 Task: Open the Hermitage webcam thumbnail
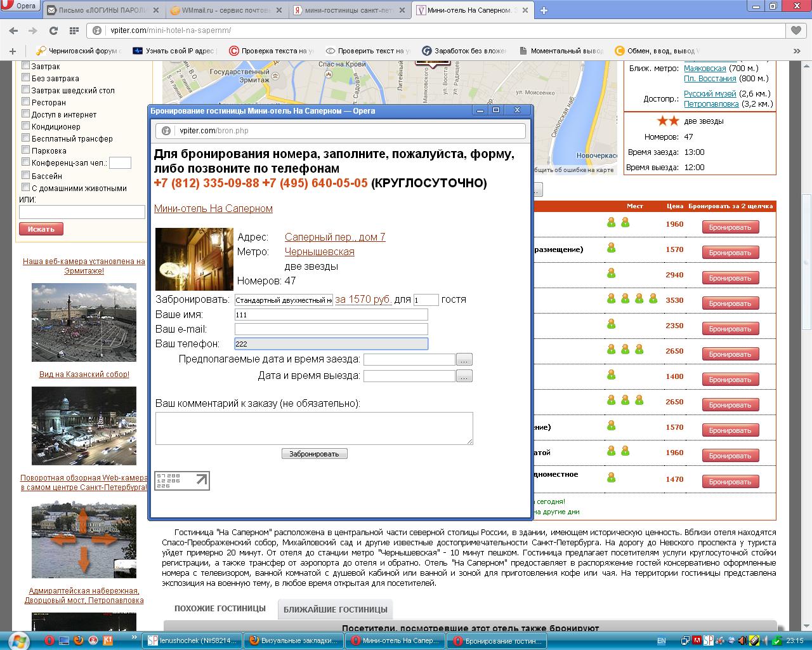tap(84, 322)
